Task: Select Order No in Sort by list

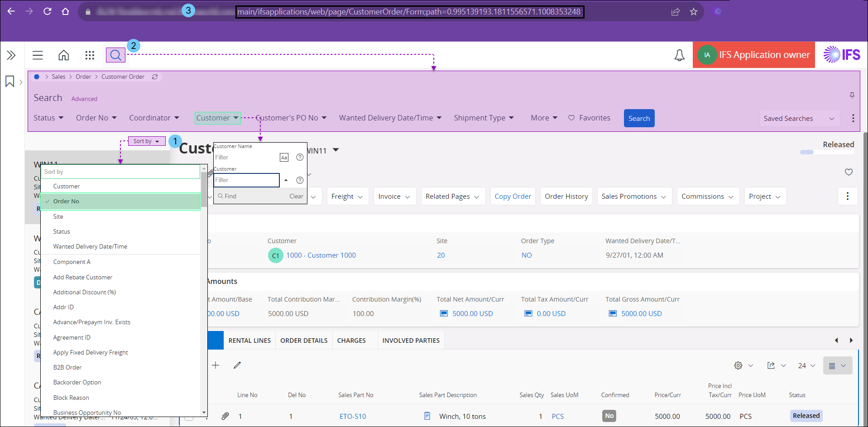Action: click(120, 202)
